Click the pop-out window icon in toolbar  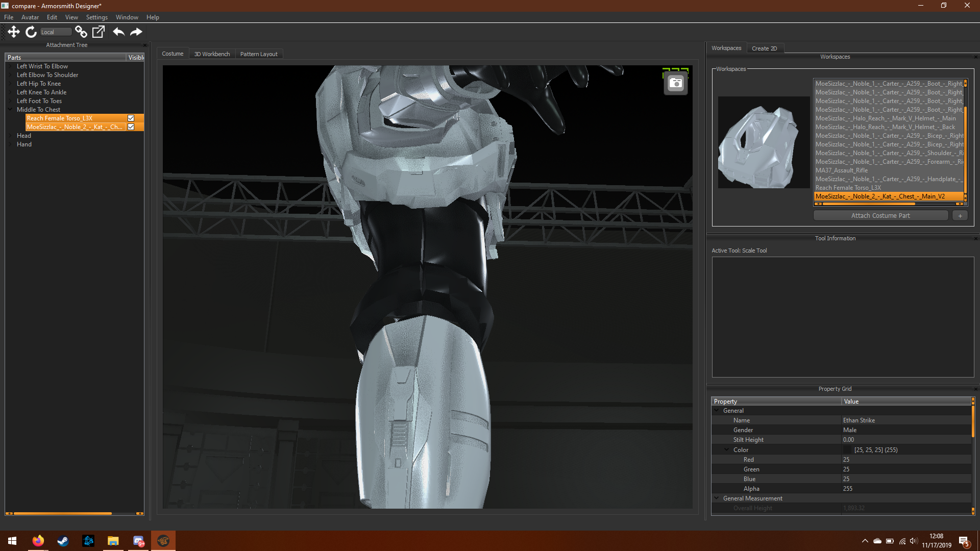pos(98,32)
